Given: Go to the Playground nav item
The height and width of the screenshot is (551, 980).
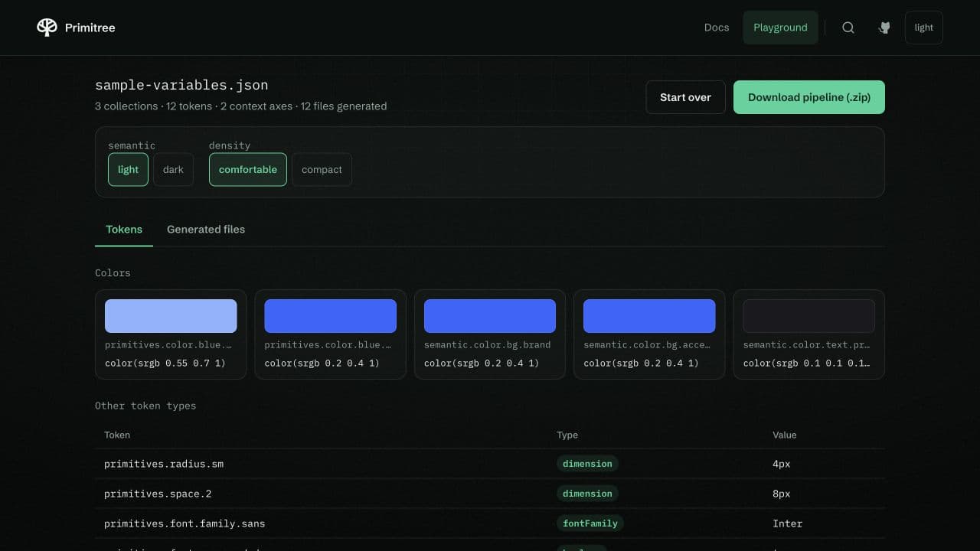Looking at the screenshot, I should click(780, 28).
